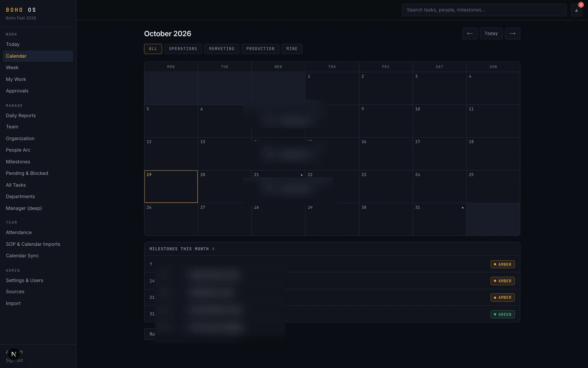This screenshot has height=368, width=588.
Task: Filter calendar by PRODUCTION
Action: (x=260, y=49)
